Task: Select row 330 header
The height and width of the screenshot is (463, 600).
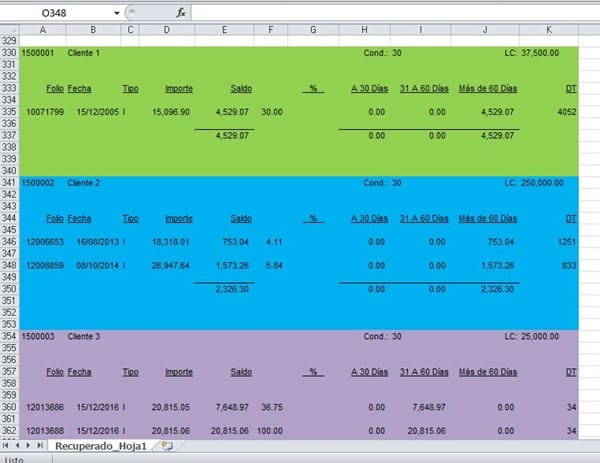Action: [x=10, y=53]
